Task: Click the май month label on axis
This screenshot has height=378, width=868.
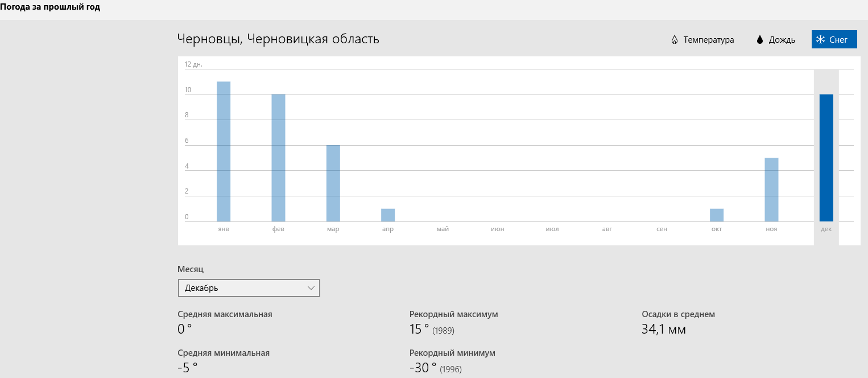Action: pyautogui.click(x=443, y=229)
